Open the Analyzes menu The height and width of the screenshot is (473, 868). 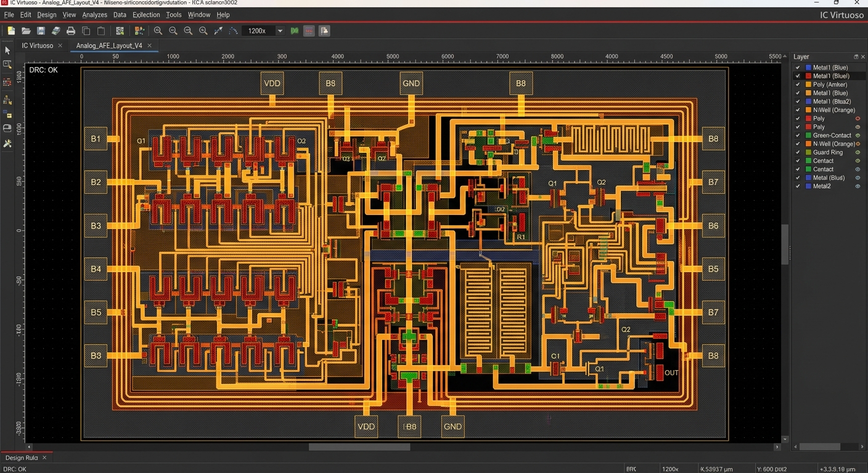click(94, 15)
